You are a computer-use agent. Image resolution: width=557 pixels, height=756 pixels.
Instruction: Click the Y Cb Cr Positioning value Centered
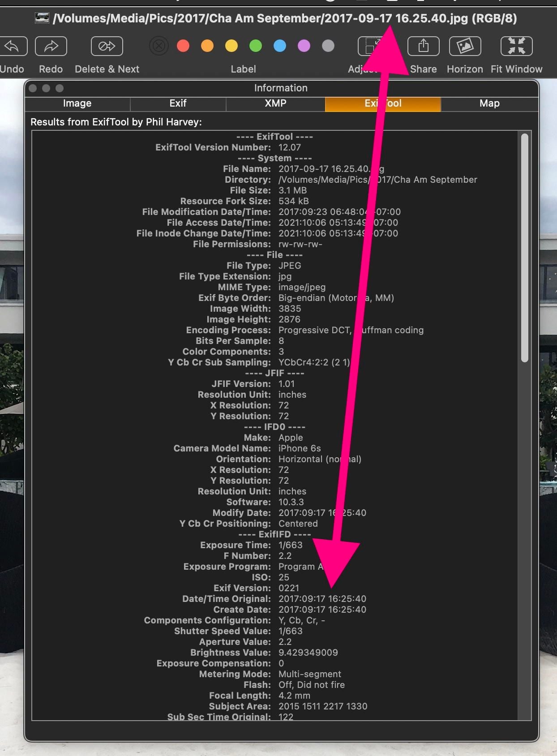tap(298, 524)
